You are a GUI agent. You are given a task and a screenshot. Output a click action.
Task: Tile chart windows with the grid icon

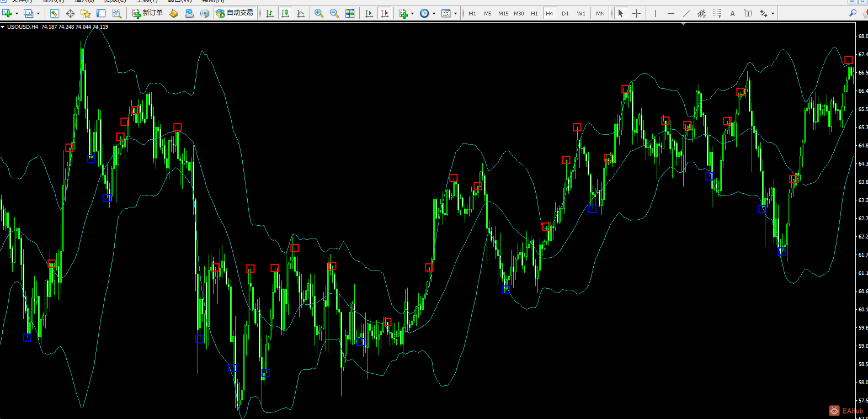click(x=350, y=13)
